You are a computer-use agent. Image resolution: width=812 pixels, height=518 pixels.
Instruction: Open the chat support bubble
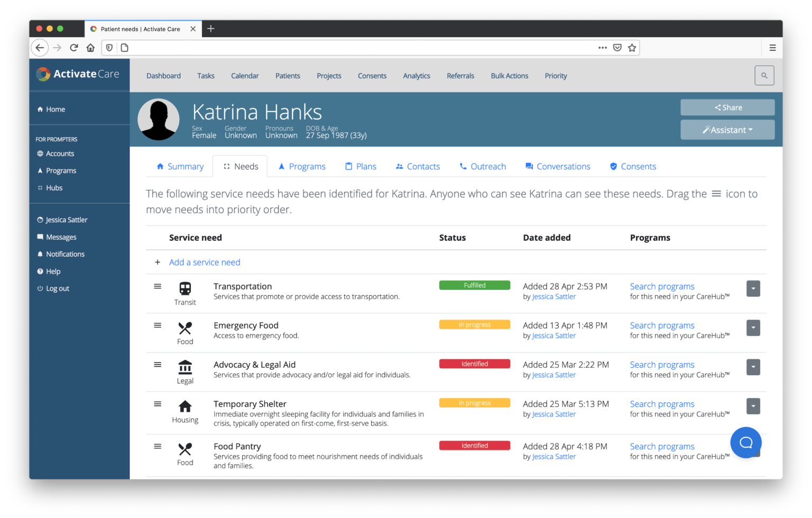coord(745,442)
